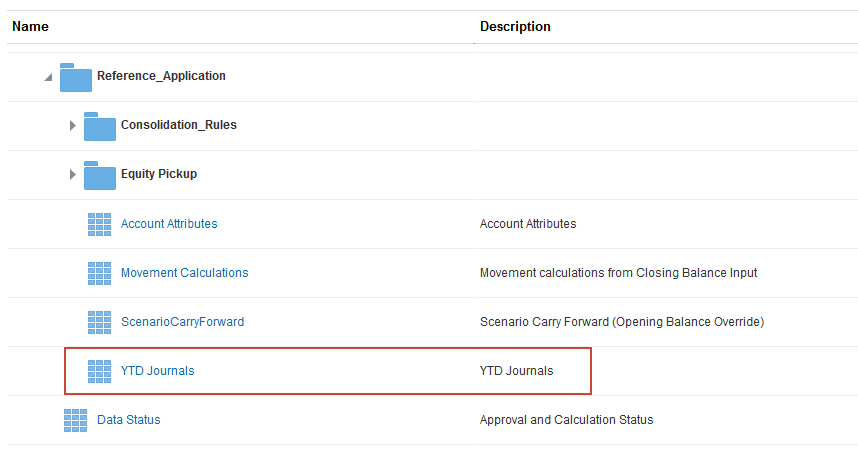Open the ScenarioCarryForward form link
The height and width of the screenshot is (450, 858).
[x=182, y=322]
